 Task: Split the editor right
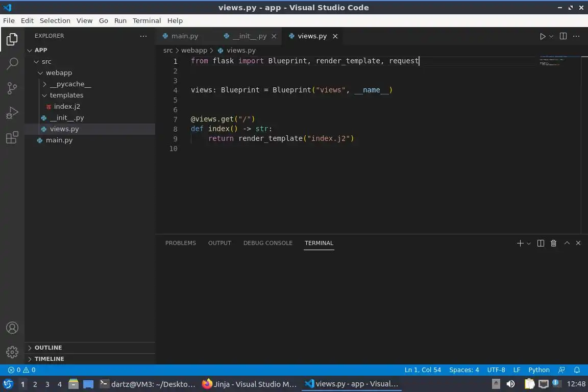tap(563, 36)
